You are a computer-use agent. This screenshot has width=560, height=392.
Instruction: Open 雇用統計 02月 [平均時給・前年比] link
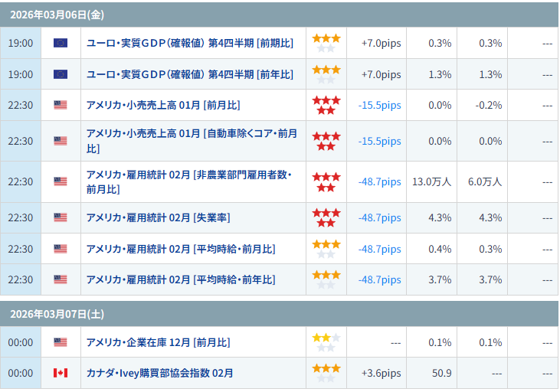click(x=181, y=279)
